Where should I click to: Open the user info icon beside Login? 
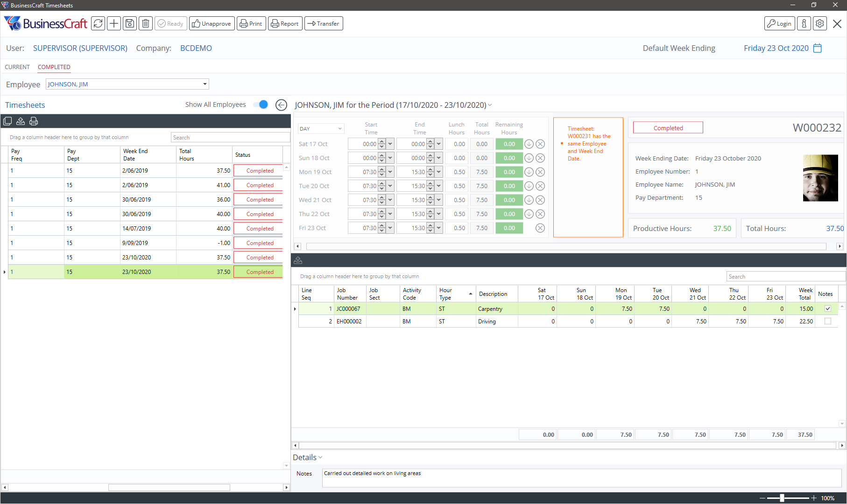804,23
